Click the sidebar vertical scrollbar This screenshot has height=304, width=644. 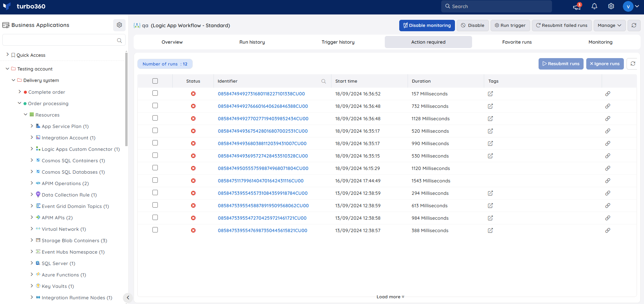pyautogui.click(x=126, y=99)
